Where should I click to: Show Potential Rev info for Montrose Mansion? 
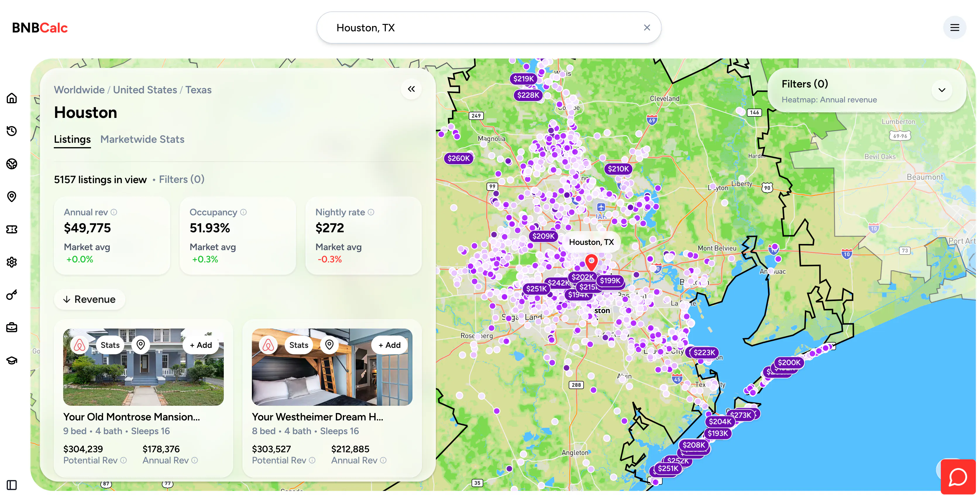click(123, 460)
